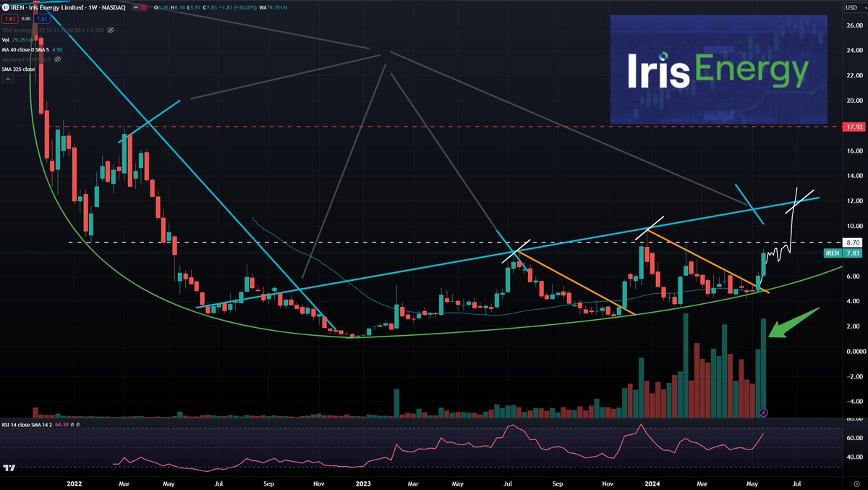Select the SMA 325 close indicator legend
This screenshot has height=490, width=868.
click(x=19, y=69)
